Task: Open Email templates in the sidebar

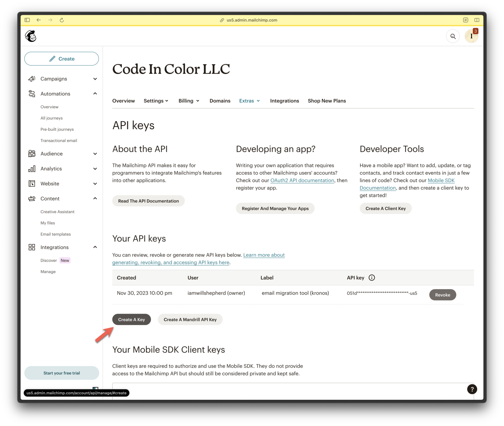Action: [x=56, y=234]
